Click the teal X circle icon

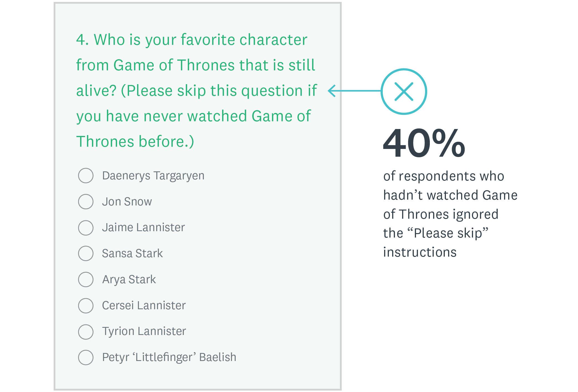(404, 91)
